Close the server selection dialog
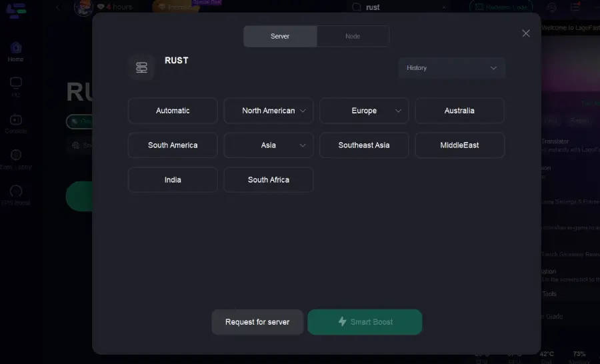The image size is (600, 364). click(526, 33)
